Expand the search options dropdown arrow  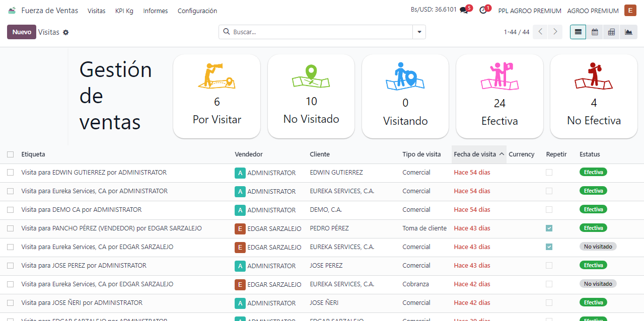point(419,32)
